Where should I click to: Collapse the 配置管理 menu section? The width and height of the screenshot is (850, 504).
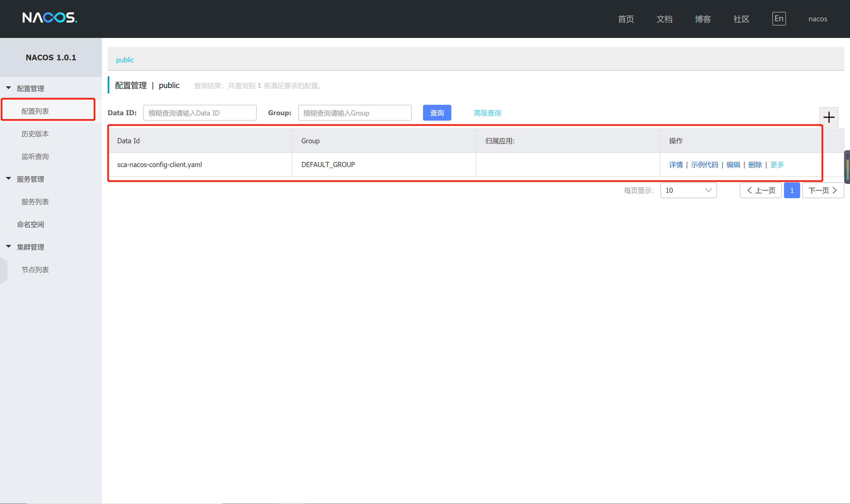[9, 88]
